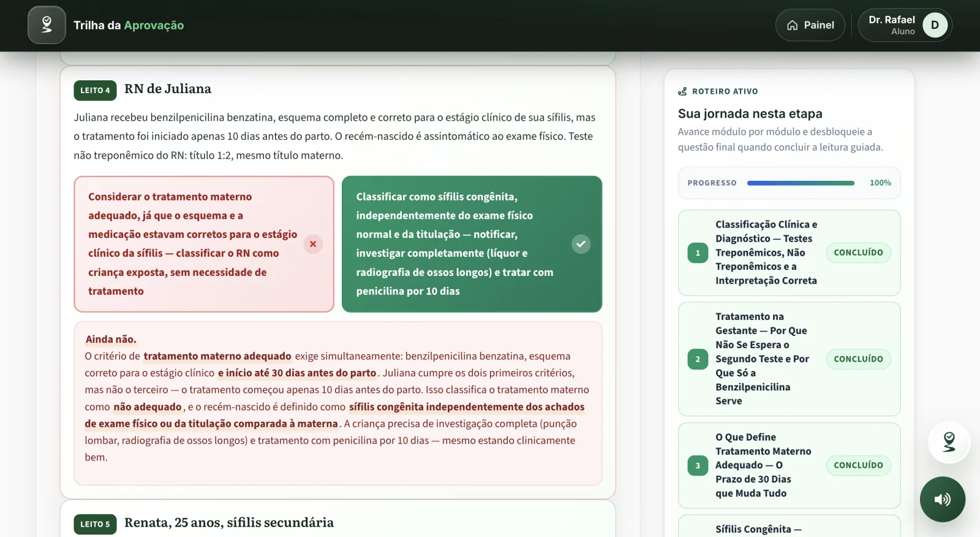Click number 3 badge in roteiro list

pyautogui.click(x=698, y=465)
